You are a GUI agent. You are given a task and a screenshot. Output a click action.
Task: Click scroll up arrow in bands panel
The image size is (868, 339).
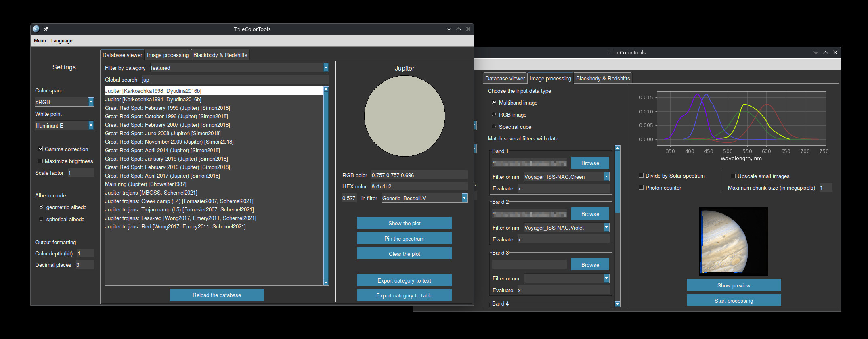[x=617, y=148]
